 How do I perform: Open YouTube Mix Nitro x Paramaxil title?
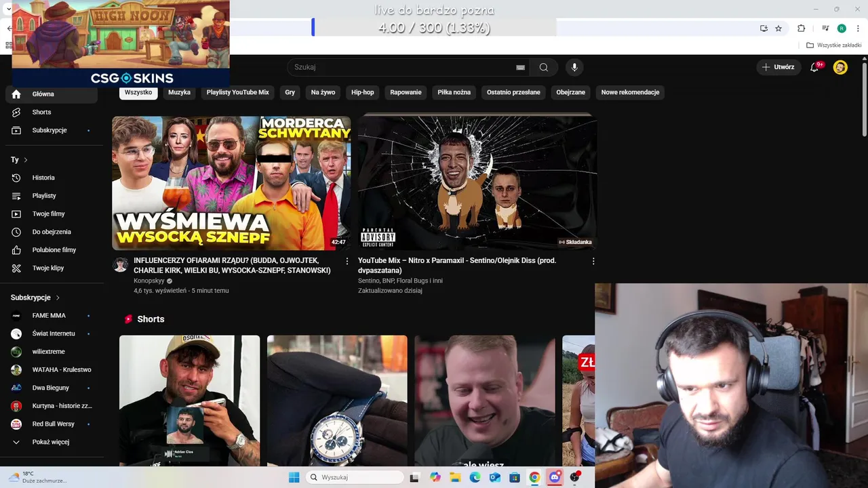coord(457,265)
